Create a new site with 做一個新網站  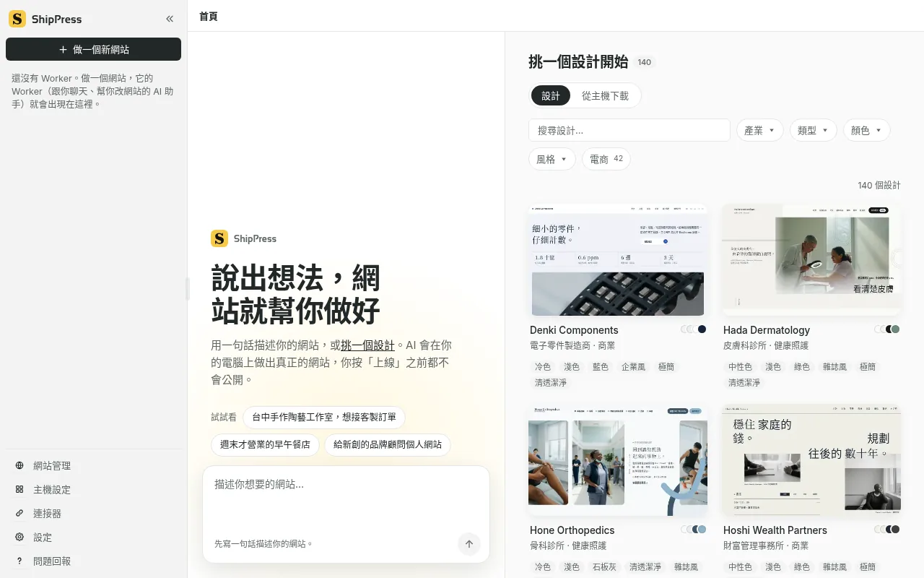93,49
